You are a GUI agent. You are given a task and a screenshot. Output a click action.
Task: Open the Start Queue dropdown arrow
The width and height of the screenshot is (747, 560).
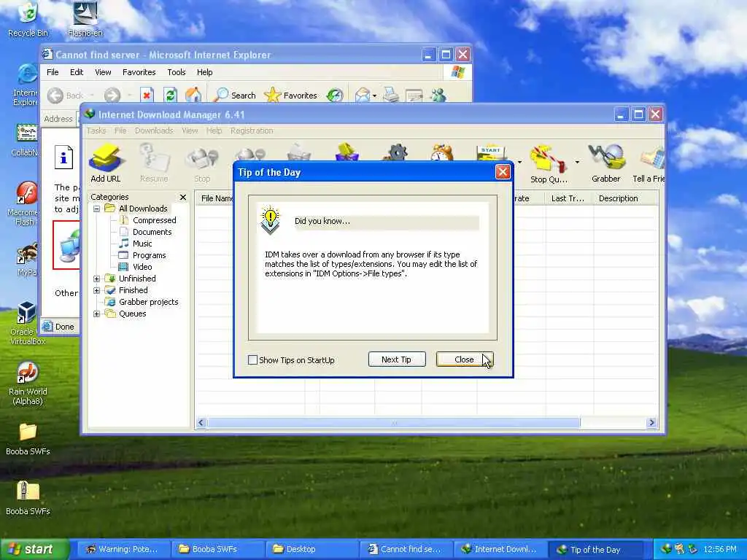point(519,163)
